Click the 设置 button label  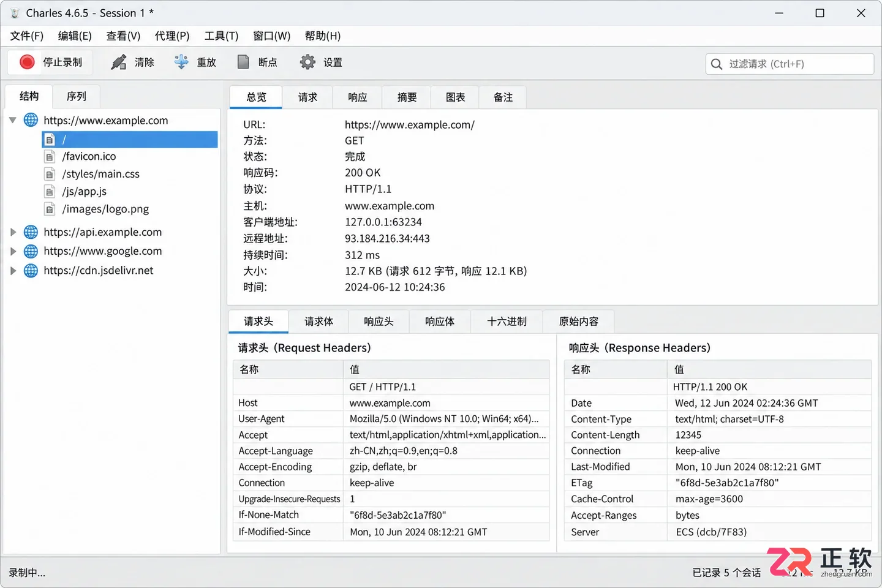pyautogui.click(x=333, y=62)
